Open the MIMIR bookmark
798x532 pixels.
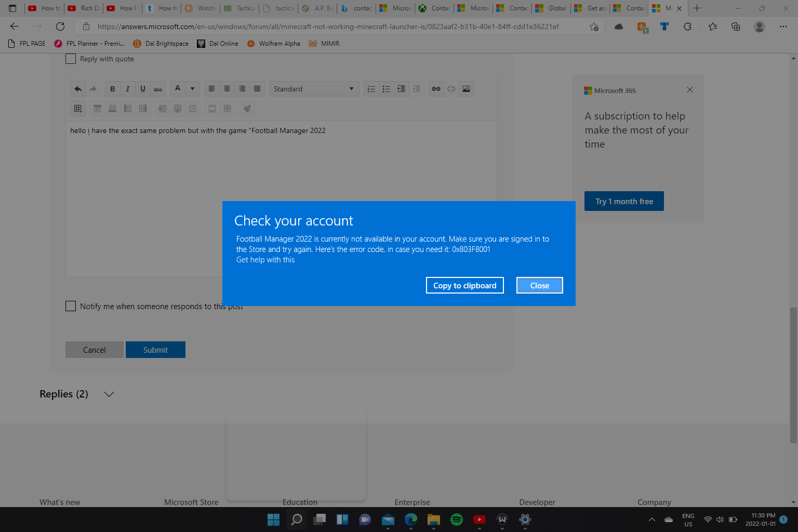(x=324, y=44)
